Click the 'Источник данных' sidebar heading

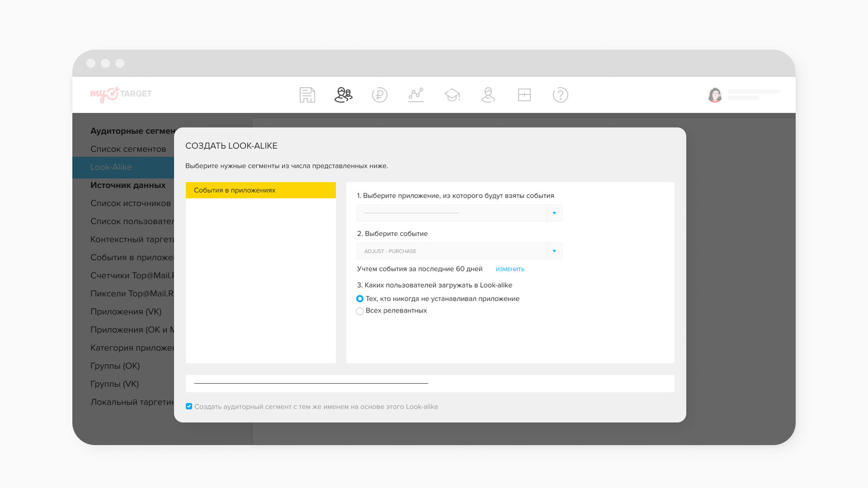coord(128,185)
